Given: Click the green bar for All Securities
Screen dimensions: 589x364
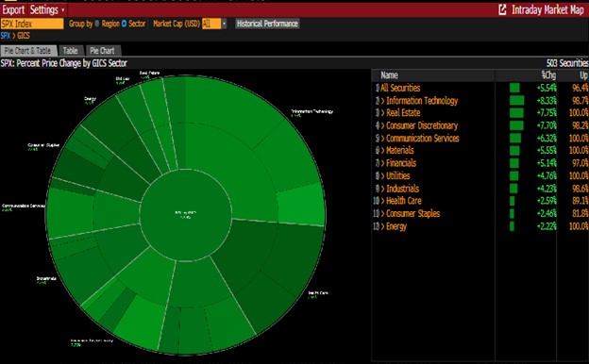Looking at the screenshot, I should (514, 88).
